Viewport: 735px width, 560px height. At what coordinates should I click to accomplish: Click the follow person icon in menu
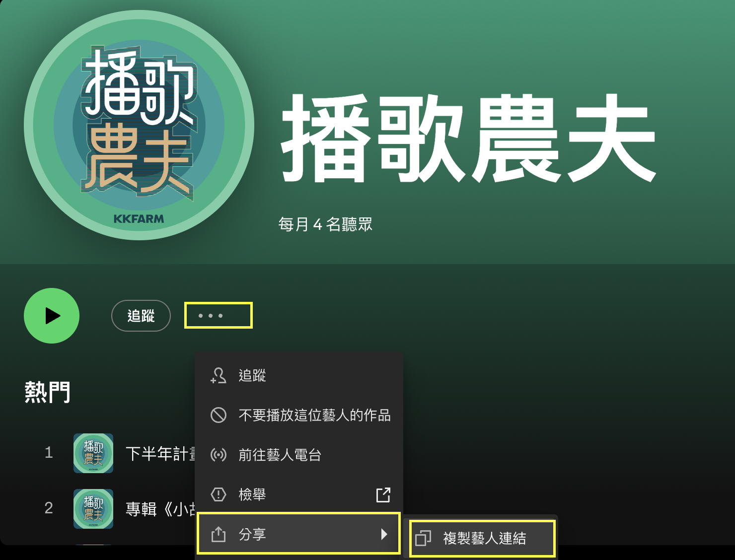pyautogui.click(x=219, y=375)
